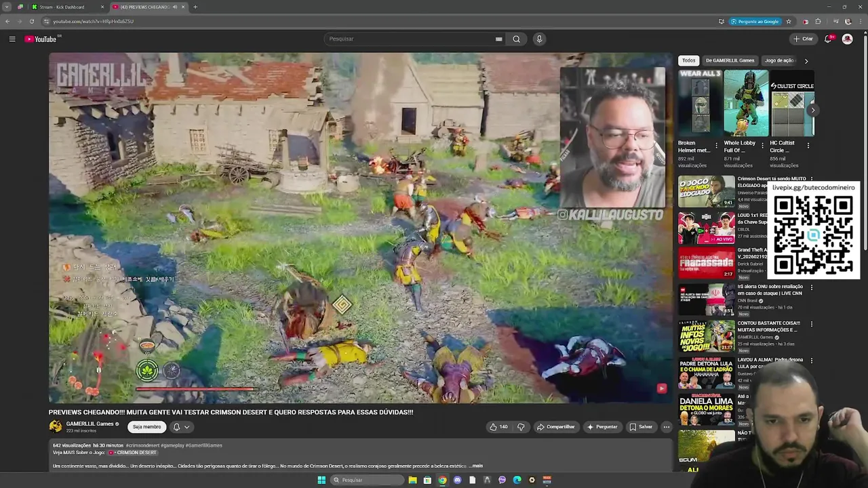Play or pause the video player
Screen dimensions: 868x488
[360, 228]
